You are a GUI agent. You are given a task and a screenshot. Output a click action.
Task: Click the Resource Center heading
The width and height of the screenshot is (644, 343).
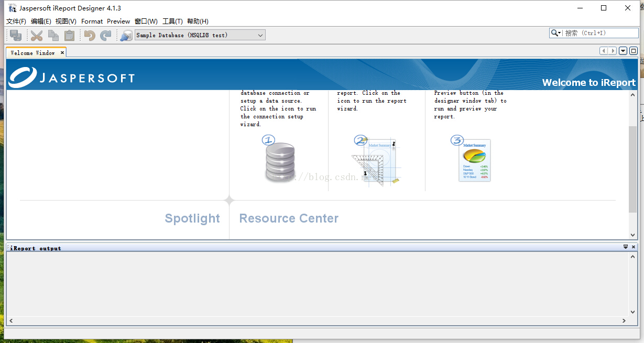click(x=289, y=218)
